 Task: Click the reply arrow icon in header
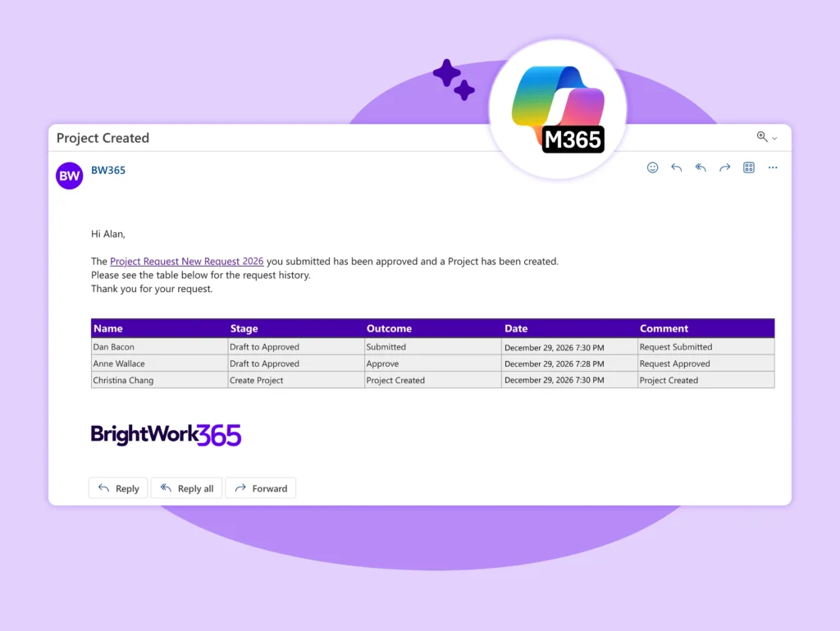point(676,167)
